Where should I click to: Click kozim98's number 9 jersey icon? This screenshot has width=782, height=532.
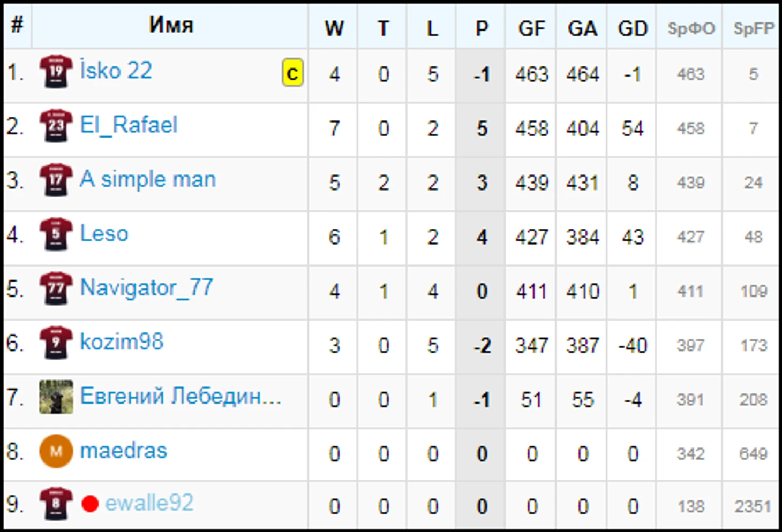click(56, 343)
